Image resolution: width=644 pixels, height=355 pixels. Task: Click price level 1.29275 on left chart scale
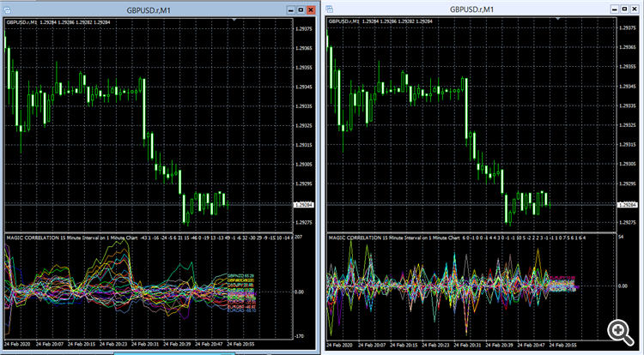[304, 223]
